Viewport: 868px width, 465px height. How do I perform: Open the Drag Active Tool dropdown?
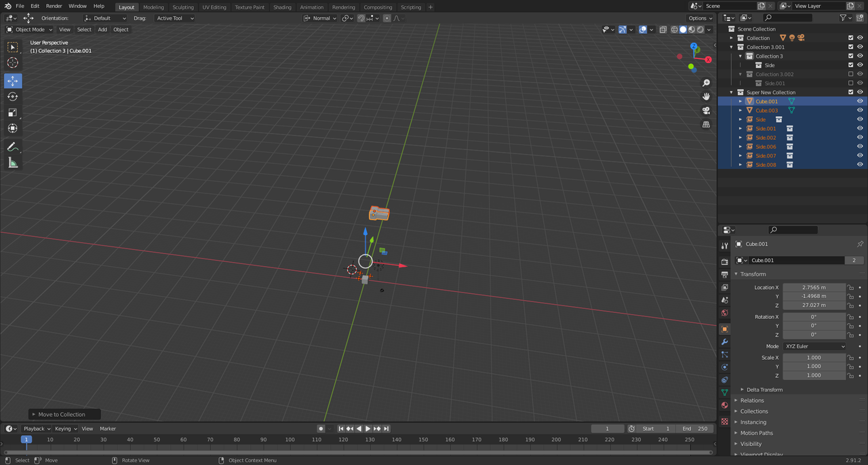click(x=175, y=18)
